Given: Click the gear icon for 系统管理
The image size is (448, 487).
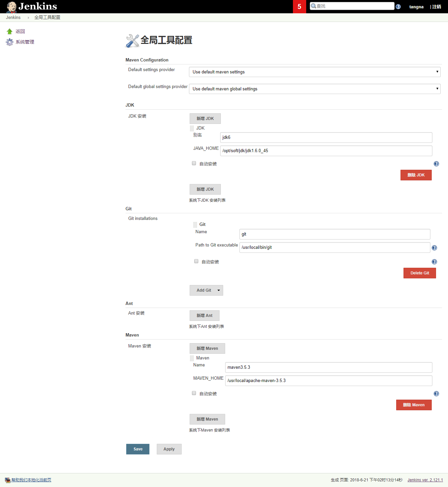Looking at the screenshot, I should 10,42.
